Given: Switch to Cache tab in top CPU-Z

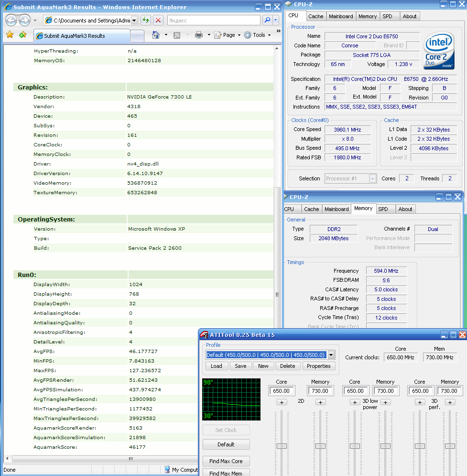Looking at the screenshot, I should click(x=315, y=16).
